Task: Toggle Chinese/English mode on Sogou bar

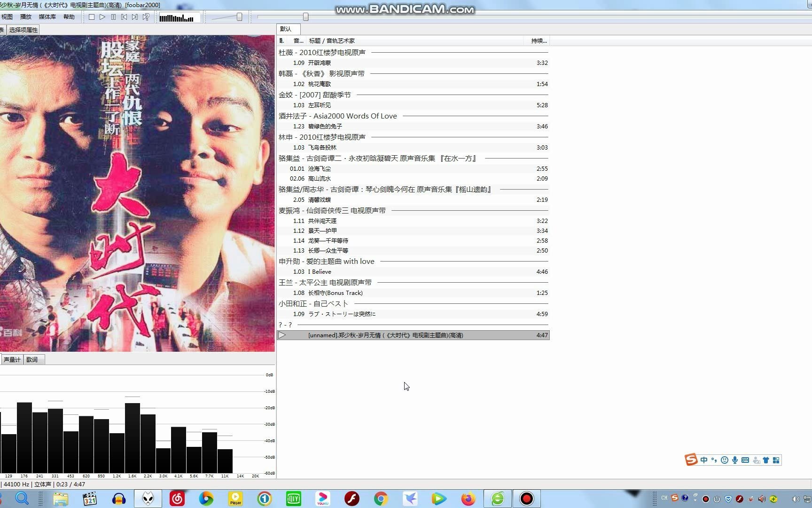Action: 703,460
